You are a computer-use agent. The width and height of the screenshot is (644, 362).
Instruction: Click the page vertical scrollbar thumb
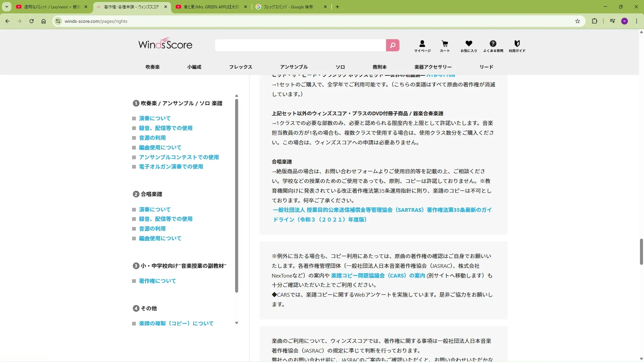(641, 251)
